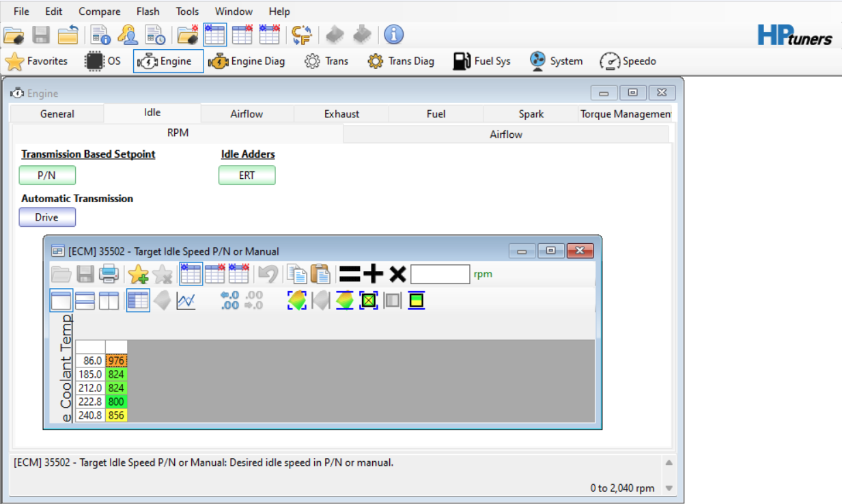Image resolution: width=842 pixels, height=504 pixels.
Task: Click the ERT idle adders button
Action: pyautogui.click(x=247, y=176)
